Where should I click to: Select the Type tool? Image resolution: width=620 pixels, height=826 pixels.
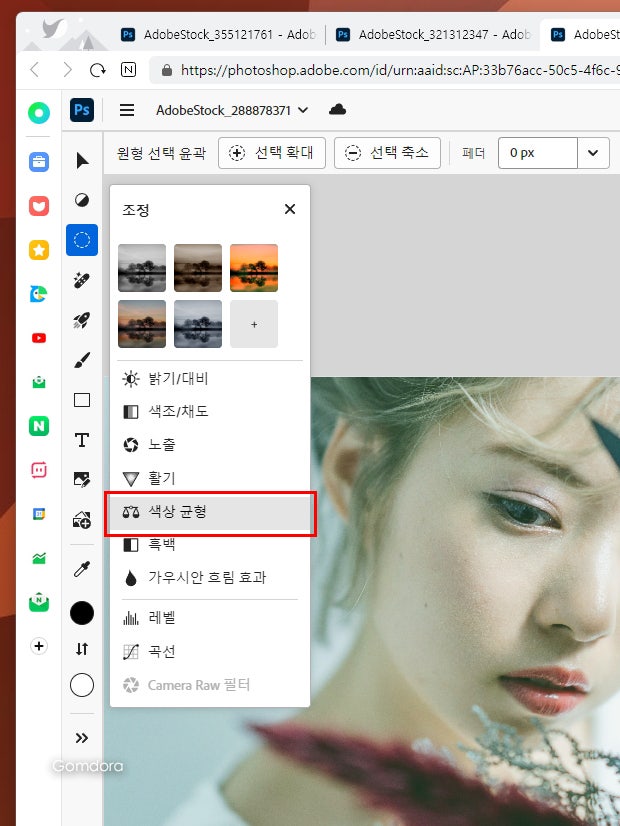pos(82,440)
